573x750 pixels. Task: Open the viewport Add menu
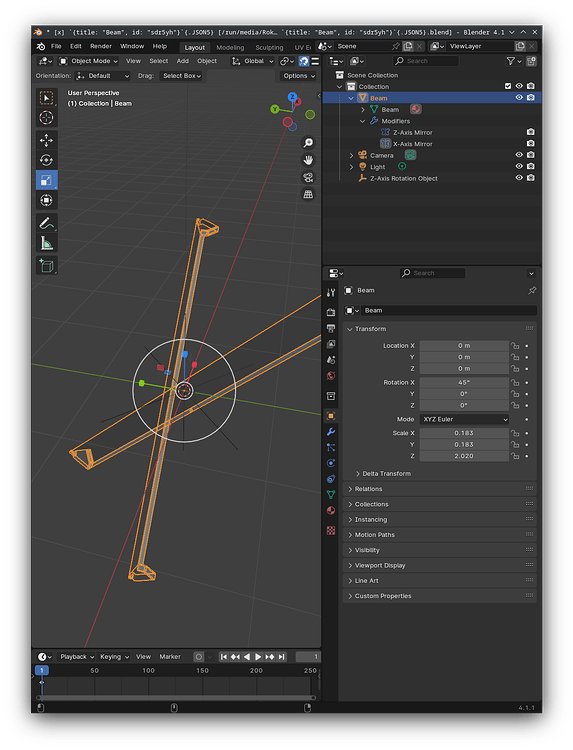183,61
